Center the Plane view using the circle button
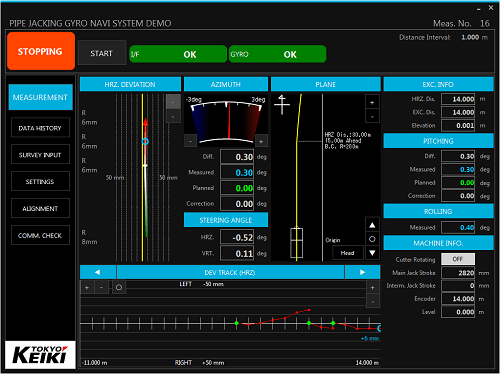 tap(372, 239)
